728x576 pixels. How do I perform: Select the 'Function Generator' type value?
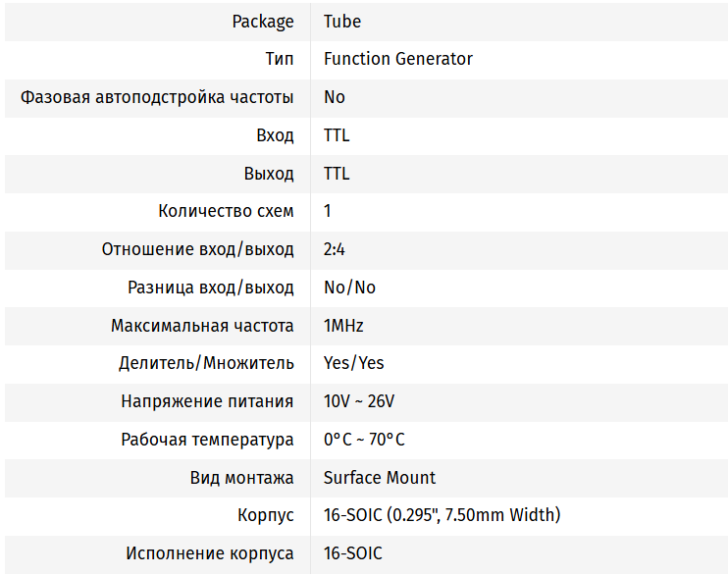[397, 59]
